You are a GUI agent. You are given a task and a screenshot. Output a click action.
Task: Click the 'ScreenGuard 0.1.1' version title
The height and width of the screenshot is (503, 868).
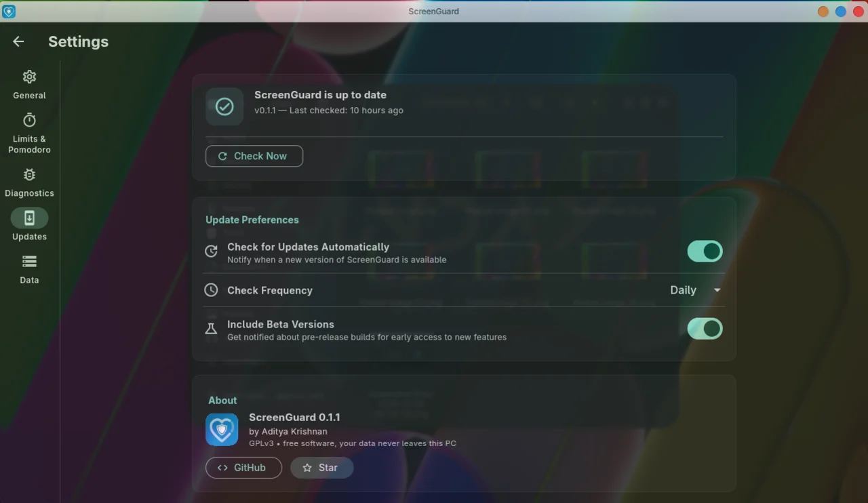294,418
